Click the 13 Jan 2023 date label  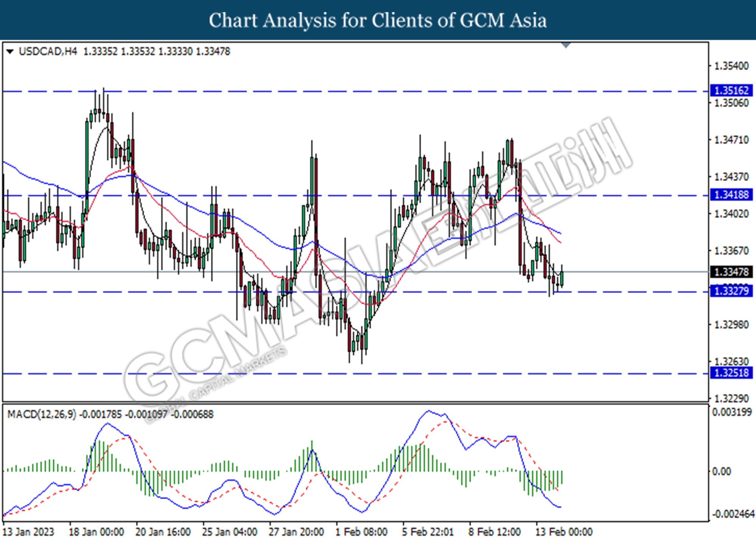tap(28, 532)
